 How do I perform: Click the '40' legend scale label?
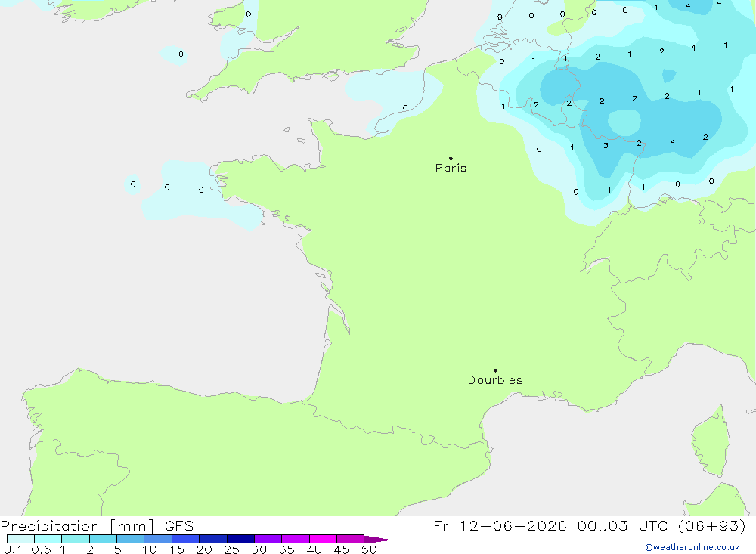[314, 549]
